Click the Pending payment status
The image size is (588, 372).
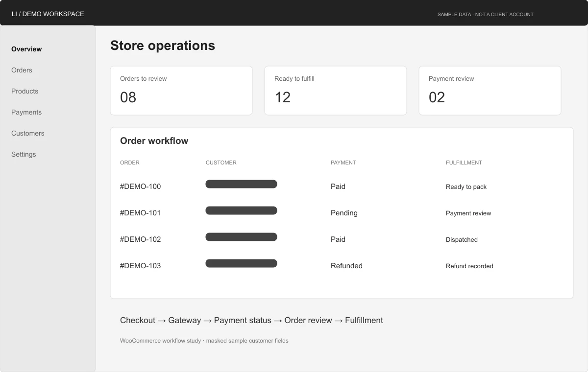[344, 213]
